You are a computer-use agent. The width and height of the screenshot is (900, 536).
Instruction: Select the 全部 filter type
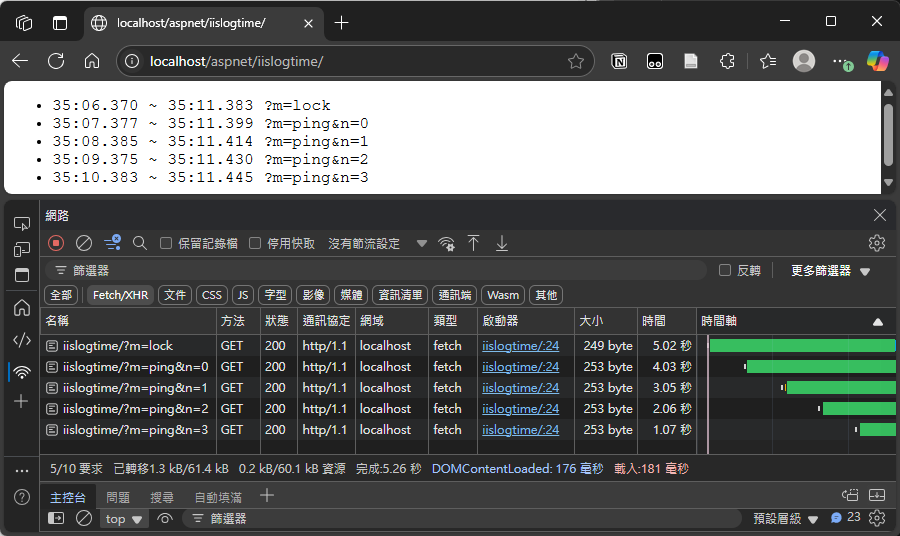coord(62,295)
